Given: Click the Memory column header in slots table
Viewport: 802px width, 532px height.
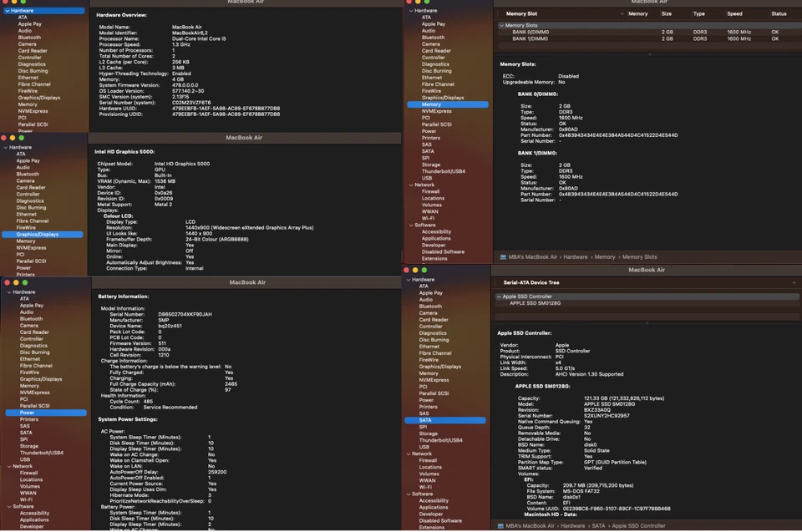Looking at the screenshot, I should pos(637,14).
